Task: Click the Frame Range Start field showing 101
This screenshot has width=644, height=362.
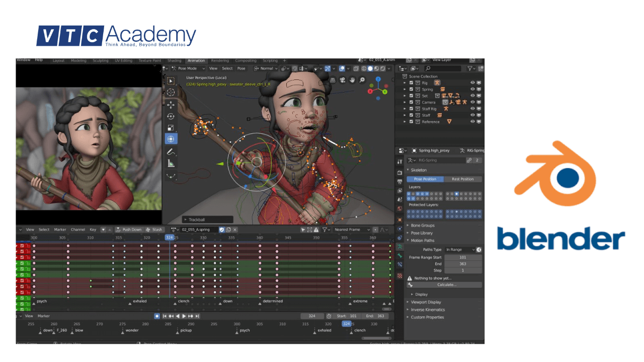Action: pos(463,257)
